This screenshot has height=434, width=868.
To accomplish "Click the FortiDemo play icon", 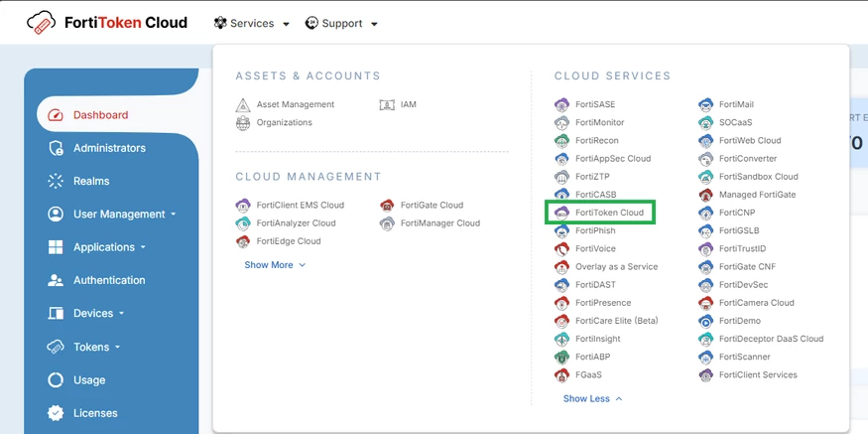I will (705, 321).
